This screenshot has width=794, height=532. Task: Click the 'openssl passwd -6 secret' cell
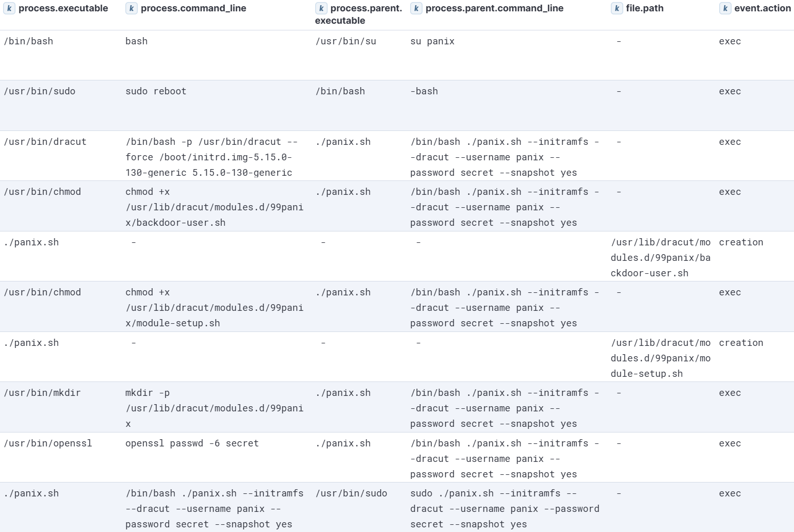pyautogui.click(x=192, y=443)
